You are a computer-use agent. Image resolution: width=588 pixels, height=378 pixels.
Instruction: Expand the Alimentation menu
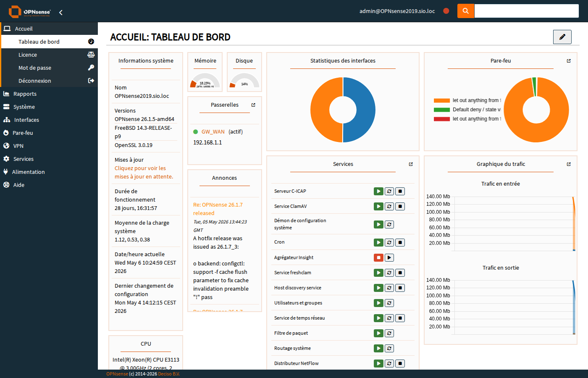[49, 172]
